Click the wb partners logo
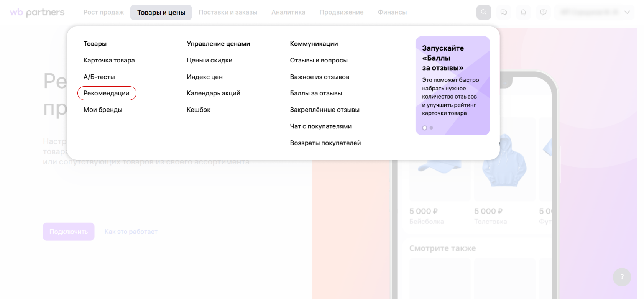The height and width of the screenshot is (299, 644). click(37, 12)
